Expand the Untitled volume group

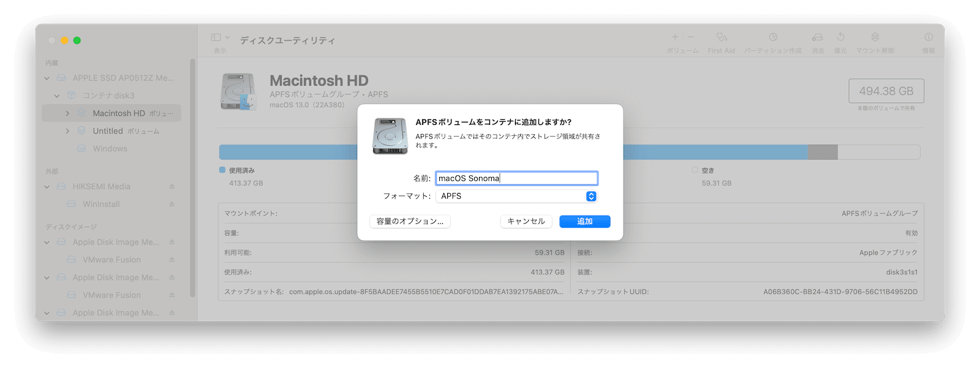tap(67, 131)
